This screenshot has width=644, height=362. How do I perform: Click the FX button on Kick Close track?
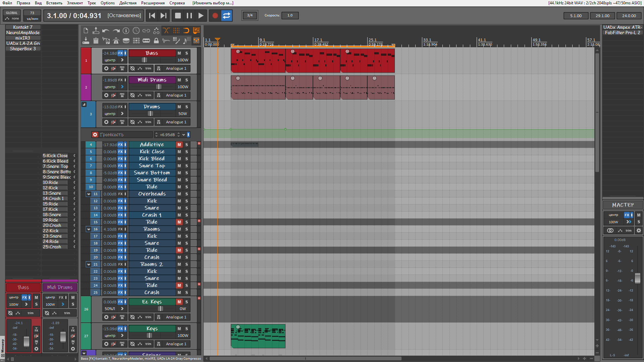point(120,152)
